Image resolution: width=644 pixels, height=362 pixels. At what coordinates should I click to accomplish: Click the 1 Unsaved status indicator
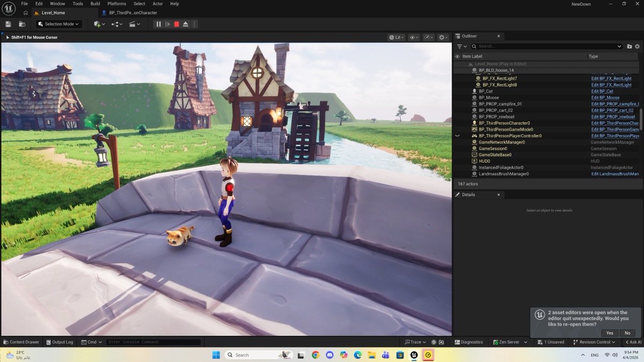(x=551, y=342)
